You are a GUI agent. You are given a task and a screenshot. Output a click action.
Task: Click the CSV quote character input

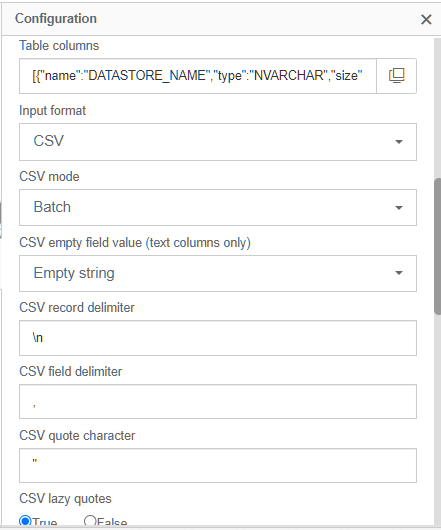point(218,465)
